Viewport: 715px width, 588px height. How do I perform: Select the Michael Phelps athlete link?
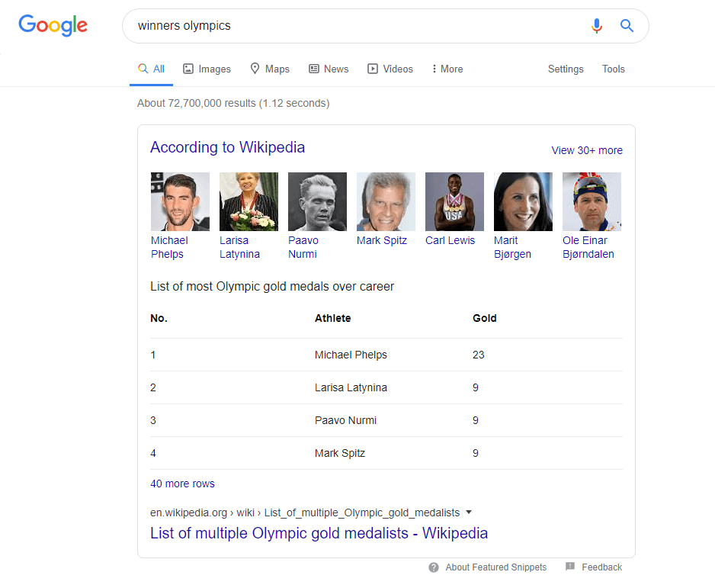coord(168,246)
